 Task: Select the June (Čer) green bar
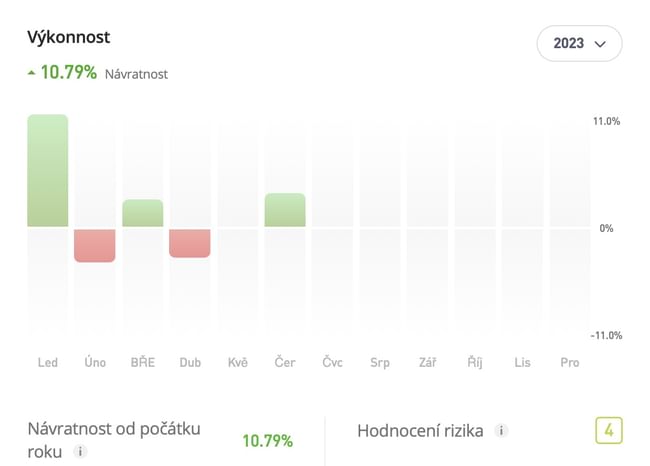click(x=285, y=210)
